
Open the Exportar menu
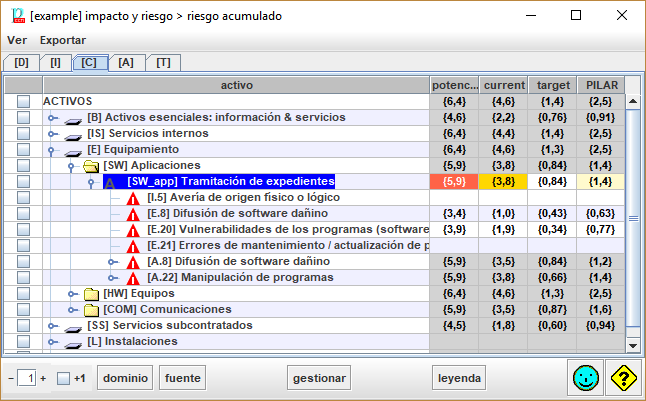coord(62,40)
